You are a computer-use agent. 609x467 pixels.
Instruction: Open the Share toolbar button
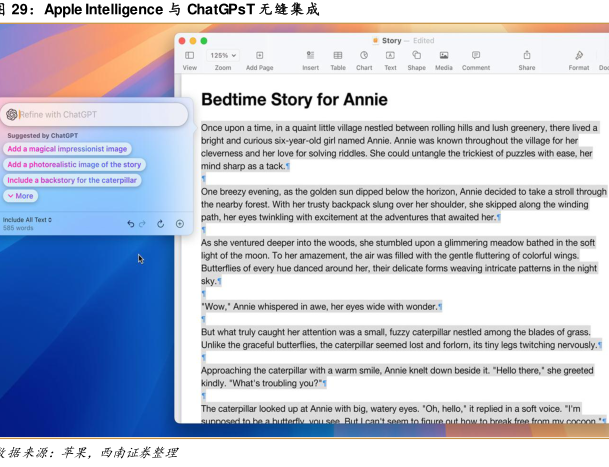[x=526, y=56]
